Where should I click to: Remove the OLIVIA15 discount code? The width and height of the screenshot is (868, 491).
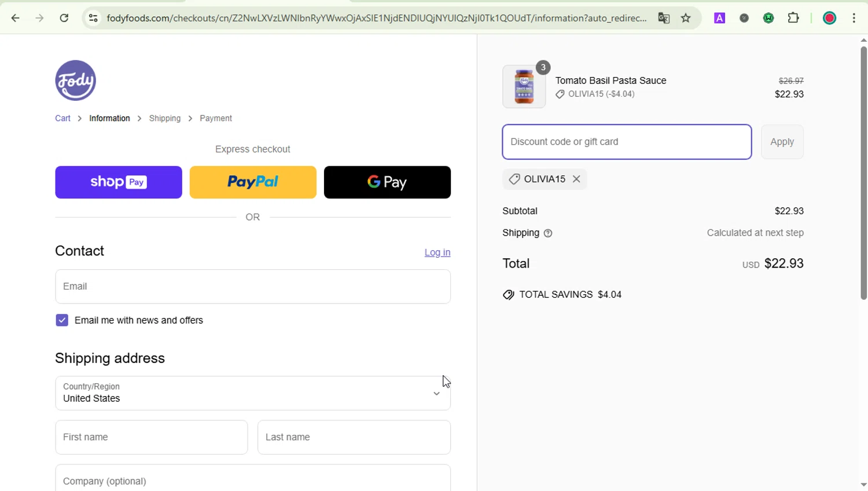(x=576, y=179)
